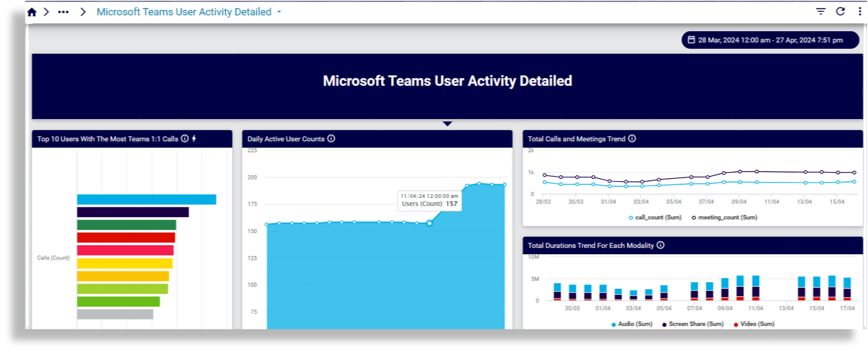
Task: Click the highlighted 11/04 data point on area chart
Action: [x=430, y=223]
